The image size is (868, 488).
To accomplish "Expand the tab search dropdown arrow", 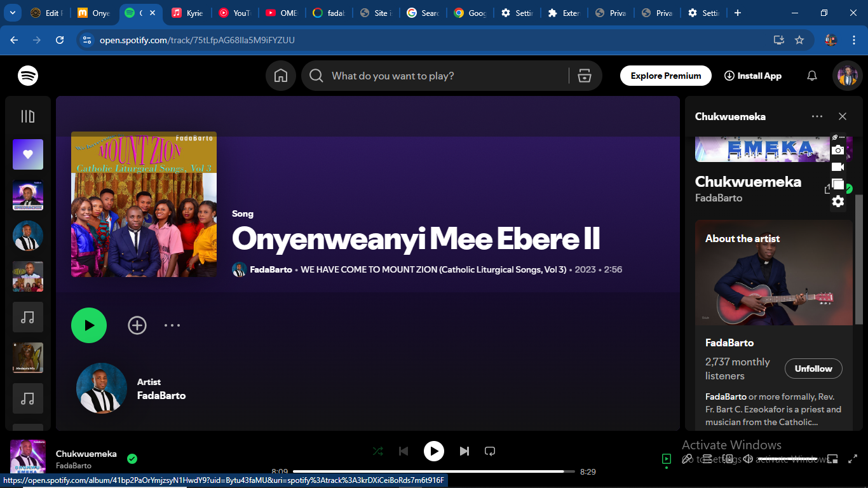I will 13,13.
